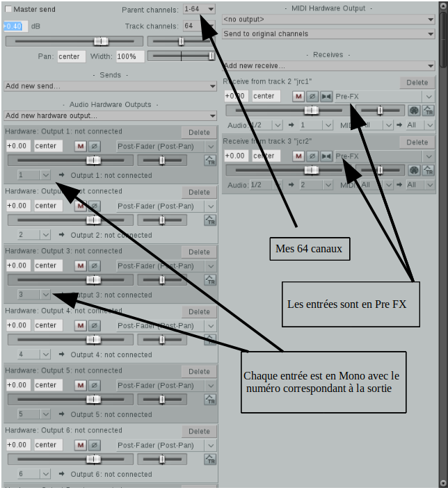Delete Hardware Output 5
This screenshot has height=490, width=448.
tap(199, 372)
